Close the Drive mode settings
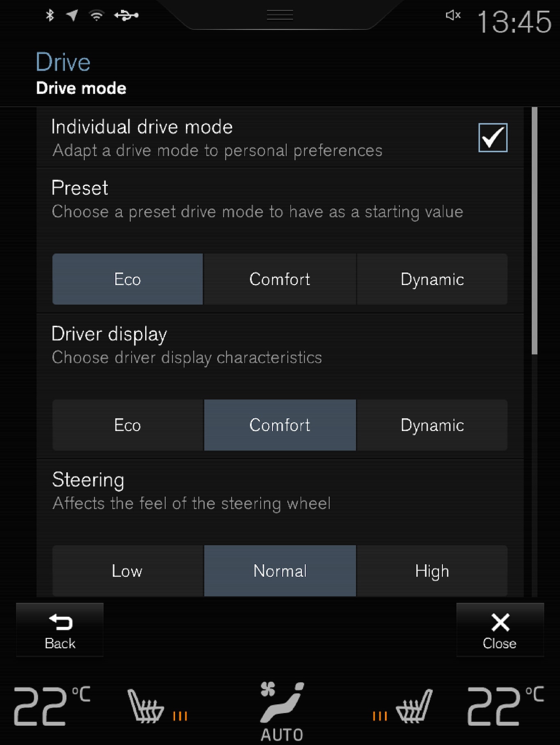Image resolution: width=560 pixels, height=745 pixels. click(x=500, y=630)
